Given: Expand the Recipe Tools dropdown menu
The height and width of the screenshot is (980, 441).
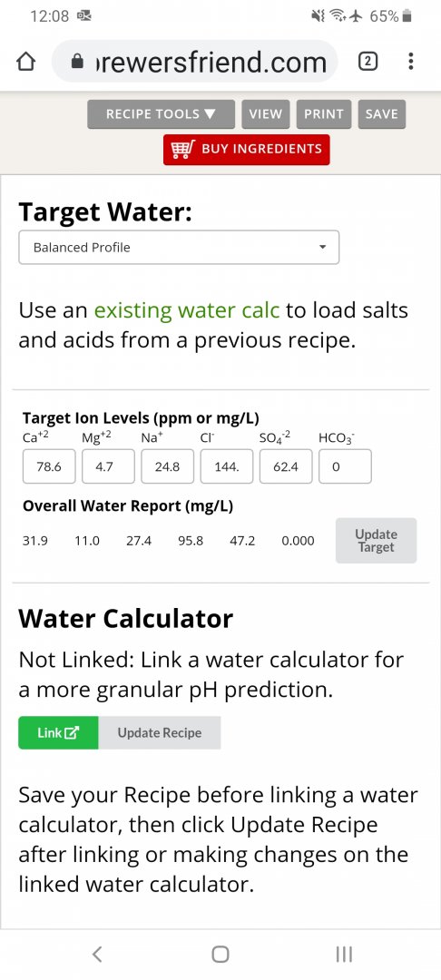Looking at the screenshot, I should coord(162,114).
